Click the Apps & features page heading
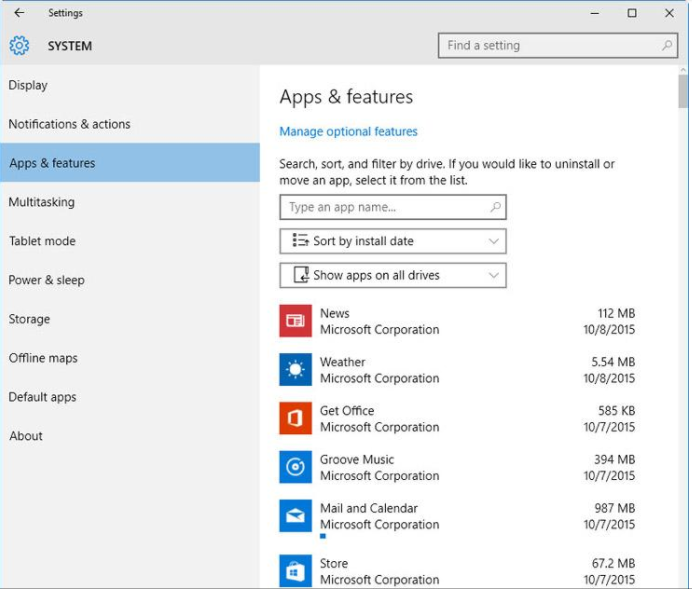Viewport: 692px width, 589px height. click(x=346, y=97)
